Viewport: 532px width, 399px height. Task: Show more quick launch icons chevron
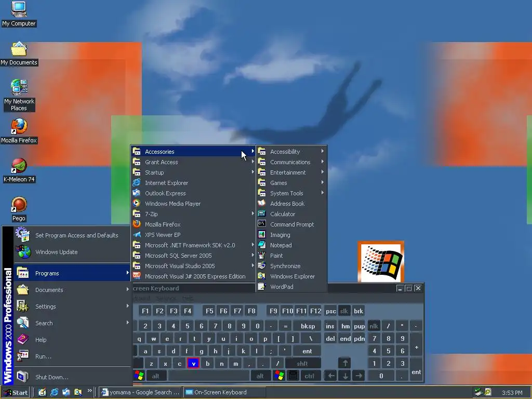tap(89, 391)
